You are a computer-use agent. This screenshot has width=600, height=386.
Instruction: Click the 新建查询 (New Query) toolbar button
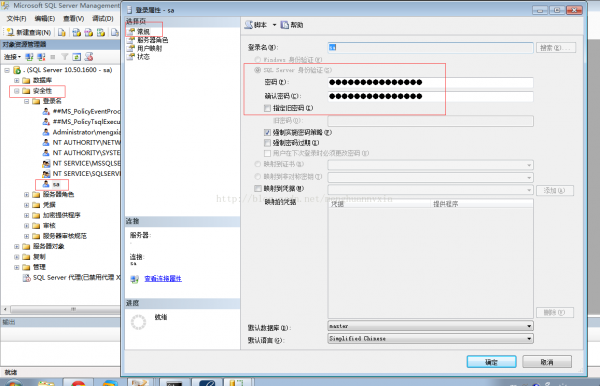29,33
